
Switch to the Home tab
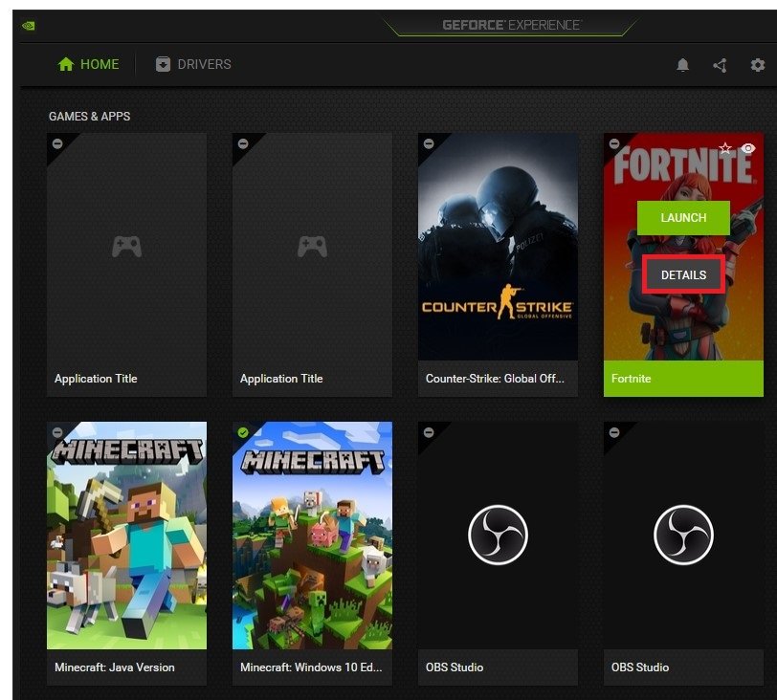pyautogui.click(x=88, y=65)
